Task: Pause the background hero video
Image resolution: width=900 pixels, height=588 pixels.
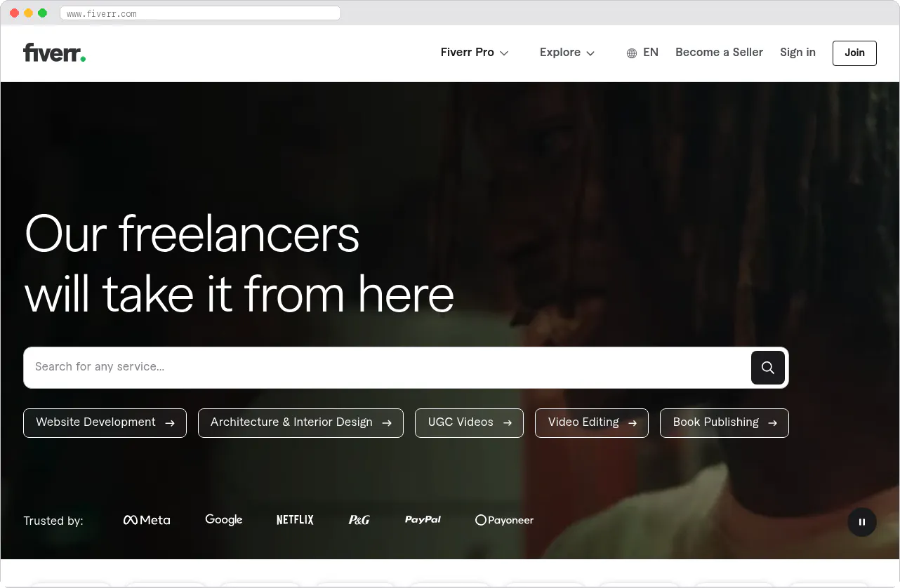Action: [861, 522]
